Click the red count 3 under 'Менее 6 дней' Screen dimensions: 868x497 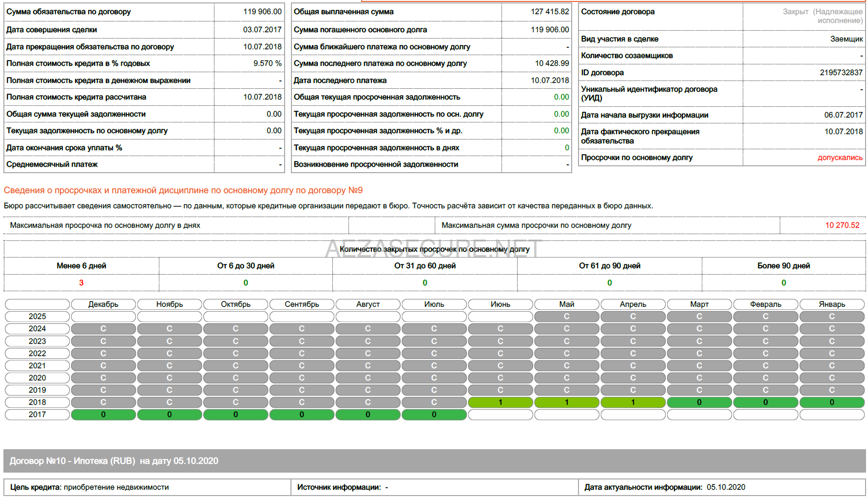[81, 283]
